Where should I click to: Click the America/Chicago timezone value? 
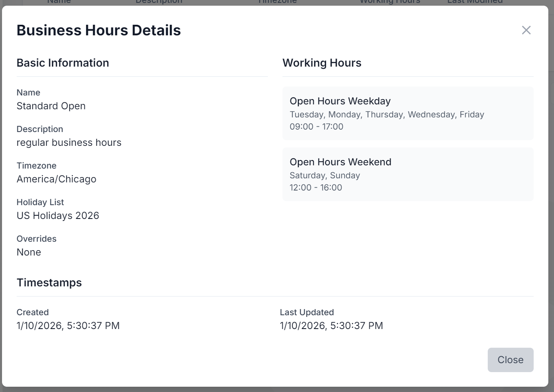click(56, 179)
